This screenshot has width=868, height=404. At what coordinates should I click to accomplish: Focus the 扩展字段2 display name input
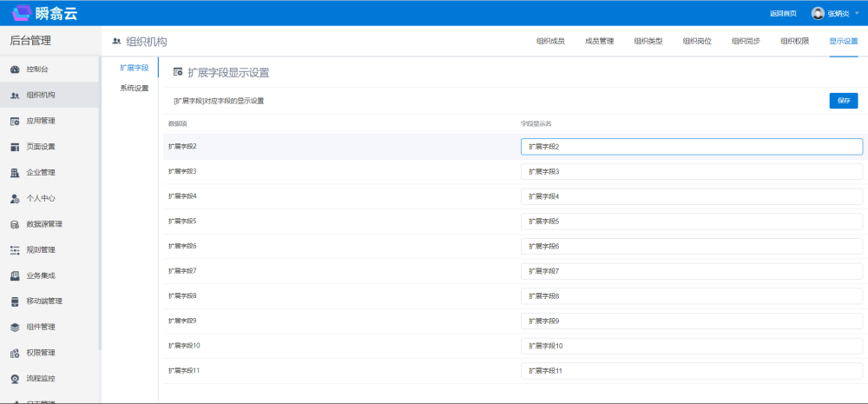(691, 147)
